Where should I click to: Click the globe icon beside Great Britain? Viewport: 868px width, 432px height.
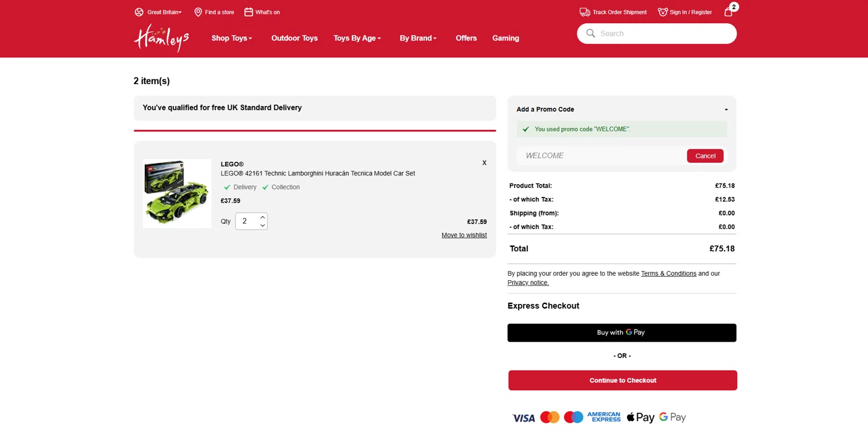coord(139,12)
